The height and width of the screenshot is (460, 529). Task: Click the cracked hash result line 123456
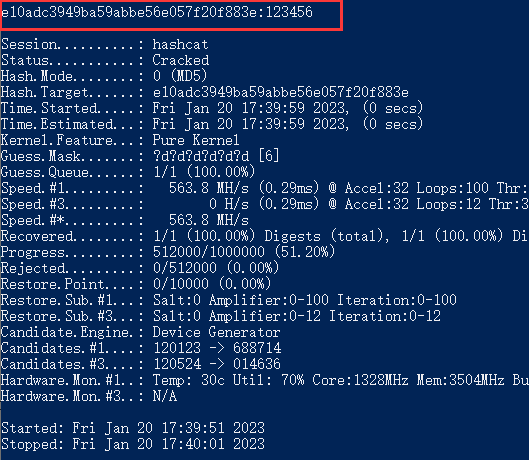pyautogui.click(x=157, y=12)
